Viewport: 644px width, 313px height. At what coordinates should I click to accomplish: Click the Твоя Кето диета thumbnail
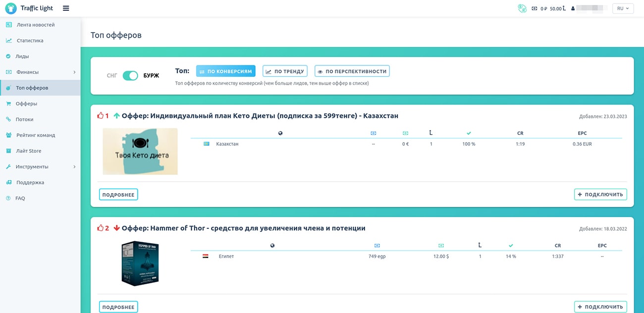140,152
